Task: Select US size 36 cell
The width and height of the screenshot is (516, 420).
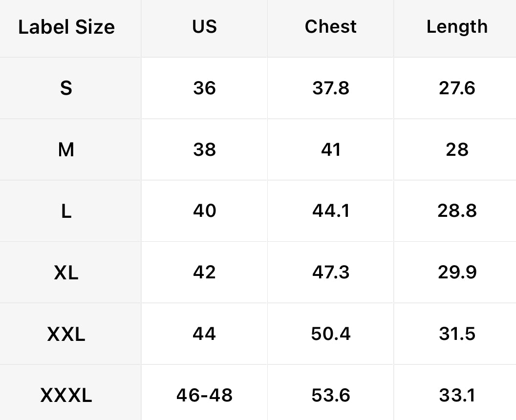Action: 204,88
